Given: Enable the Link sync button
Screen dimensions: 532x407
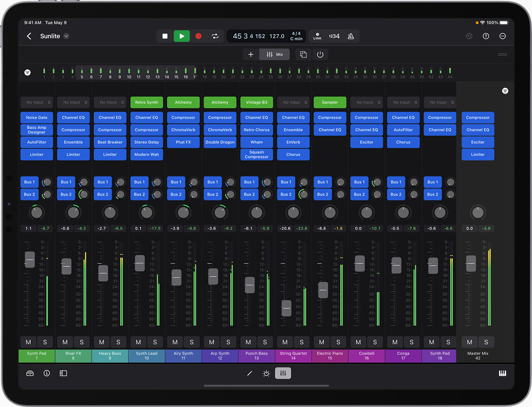Looking at the screenshot, I should click(x=317, y=36).
